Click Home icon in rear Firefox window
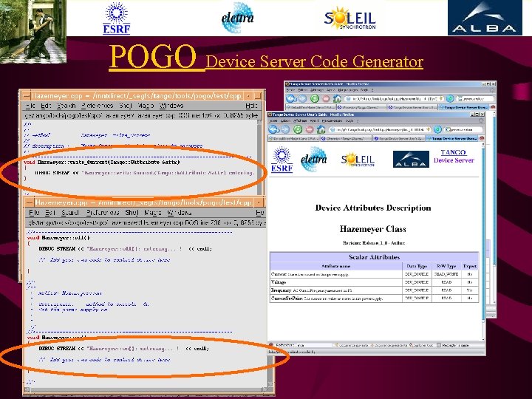 pos(337,98)
